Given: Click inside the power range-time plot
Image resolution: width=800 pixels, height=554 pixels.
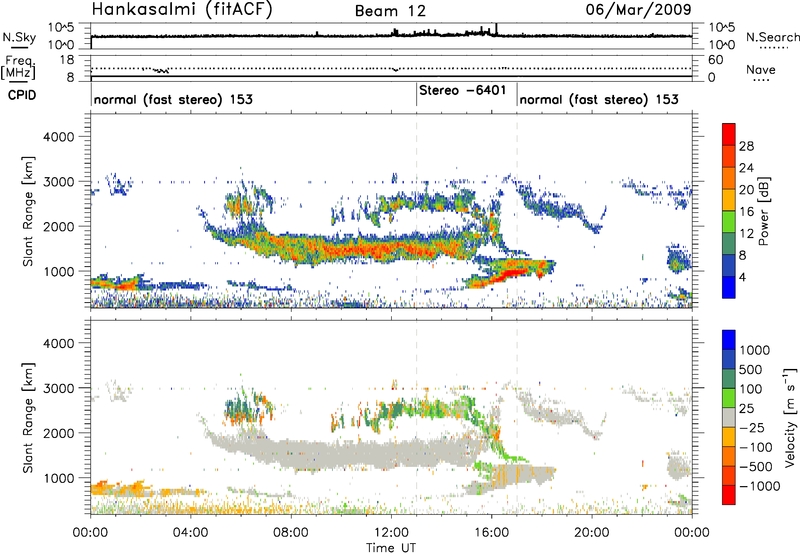Looking at the screenshot, I should 391,211.
